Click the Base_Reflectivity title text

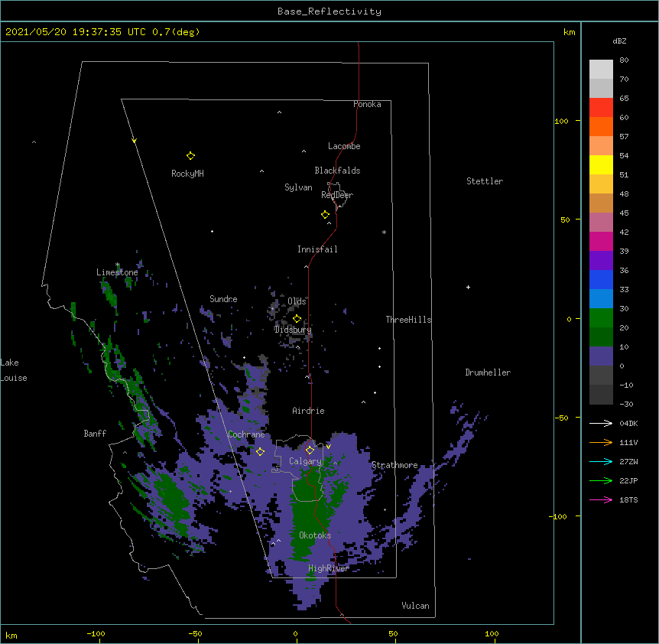coord(329,11)
